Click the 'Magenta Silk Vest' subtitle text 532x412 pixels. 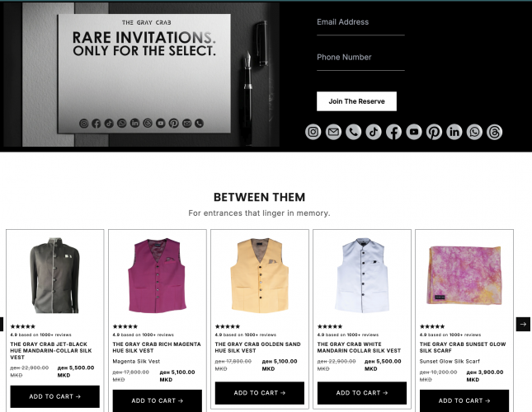[136, 361]
